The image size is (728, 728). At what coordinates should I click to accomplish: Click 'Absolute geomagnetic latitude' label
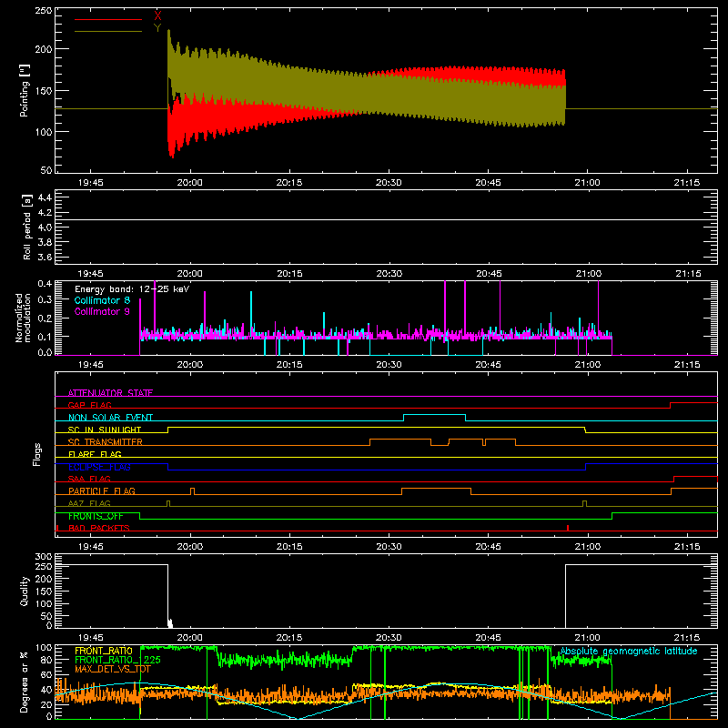click(629, 651)
